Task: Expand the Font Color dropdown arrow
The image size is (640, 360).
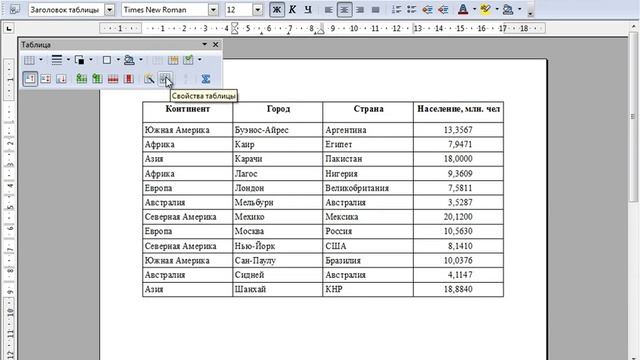Action: tap(474, 9)
